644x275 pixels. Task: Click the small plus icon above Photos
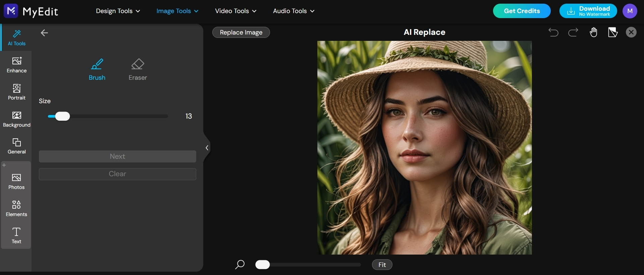(x=4, y=165)
